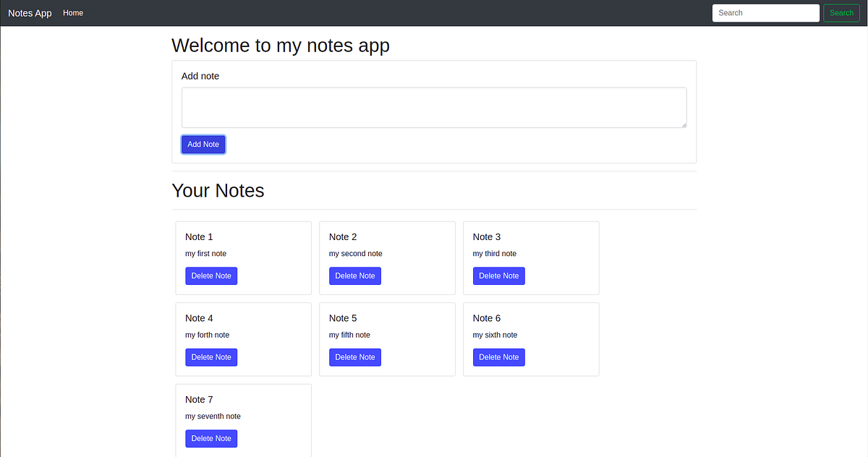Image resolution: width=868 pixels, height=457 pixels.
Task: Open the Home page from navbar
Action: pos(72,12)
